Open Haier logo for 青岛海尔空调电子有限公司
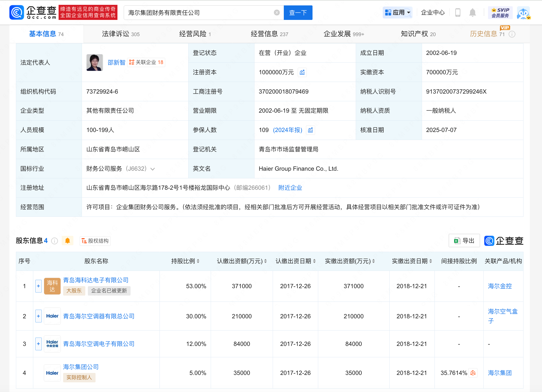The width and height of the screenshot is (542, 392). click(52, 344)
